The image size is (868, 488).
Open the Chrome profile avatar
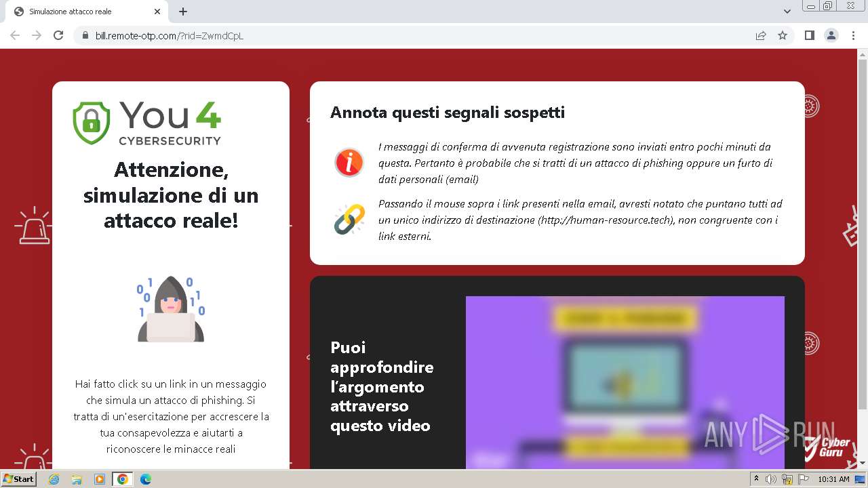pyautogui.click(x=831, y=35)
